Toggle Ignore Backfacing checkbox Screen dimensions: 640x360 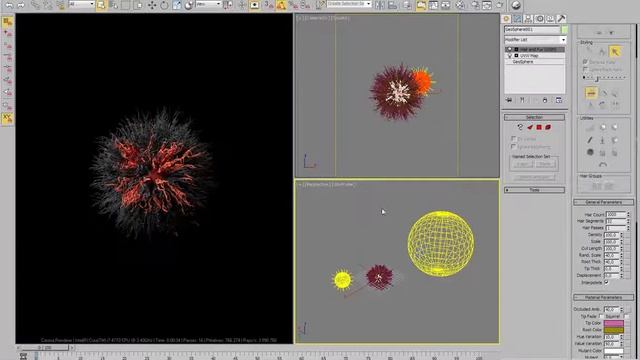(514, 147)
